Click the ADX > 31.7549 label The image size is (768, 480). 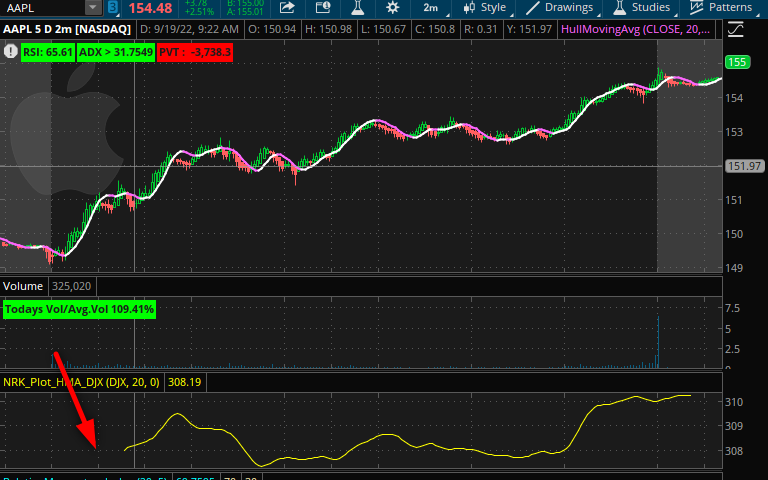click(117, 50)
